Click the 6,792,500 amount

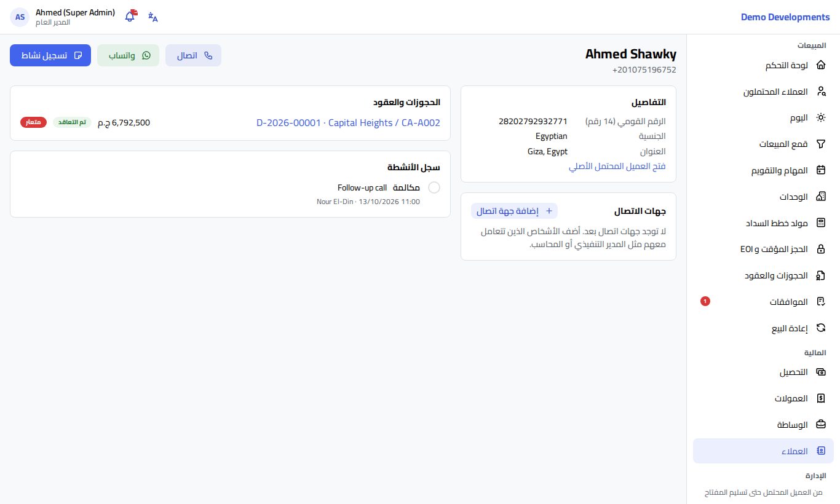click(x=124, y=122)
